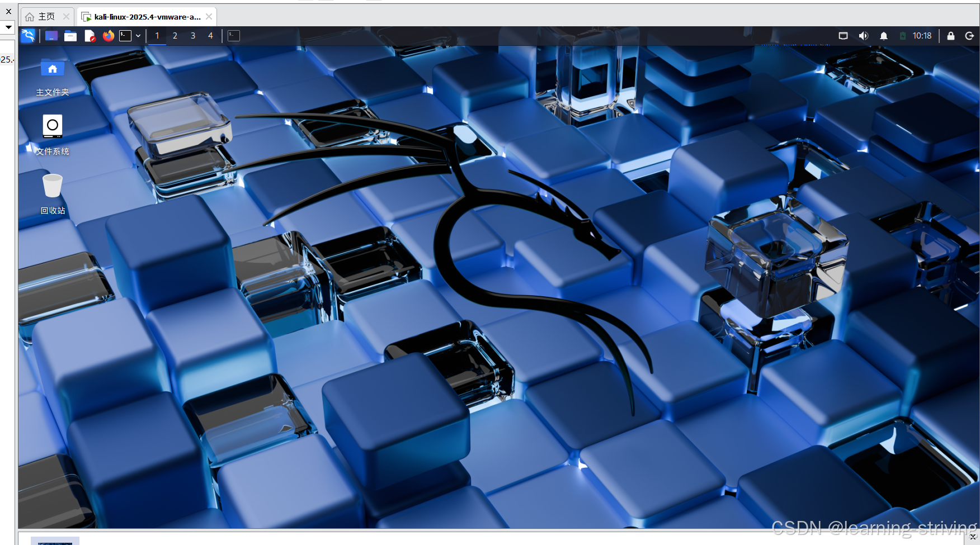Image resolution: width=980 pixels, height=545 pixels.
Task: Click the log out icon
Action: pos(969,36)
